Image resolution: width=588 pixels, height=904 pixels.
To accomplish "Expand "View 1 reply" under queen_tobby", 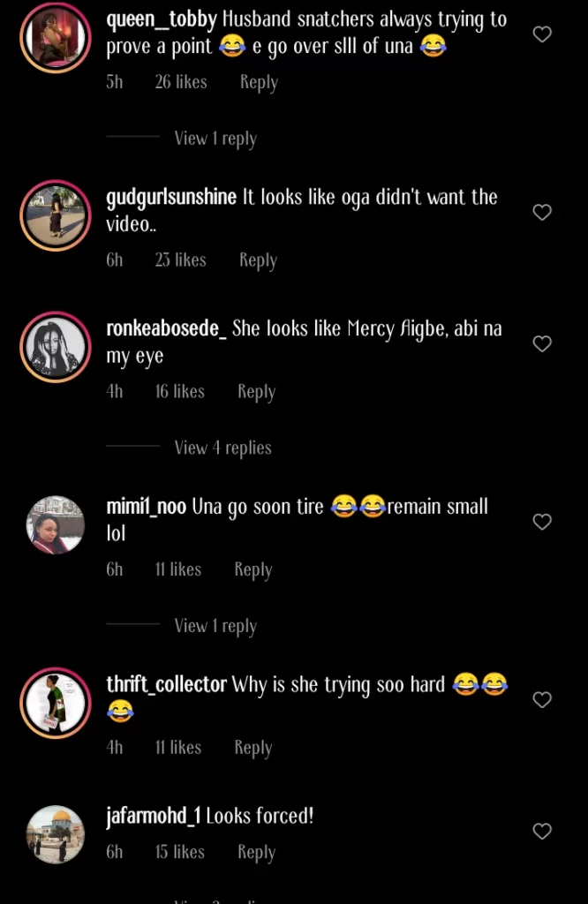I will (215, 139).
